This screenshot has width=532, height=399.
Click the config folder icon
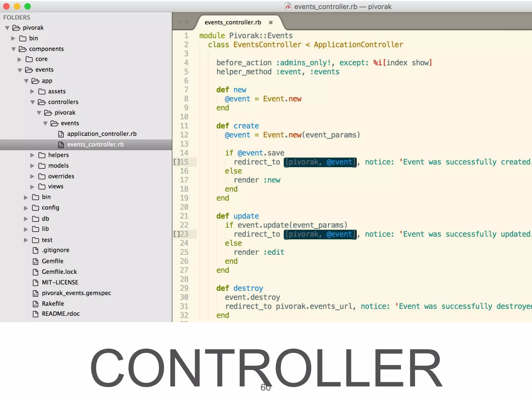pos(36,208)
